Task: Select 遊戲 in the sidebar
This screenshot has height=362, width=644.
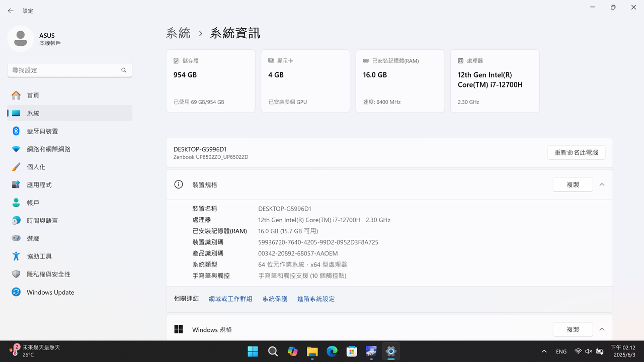Action: [x=69, y=238]
